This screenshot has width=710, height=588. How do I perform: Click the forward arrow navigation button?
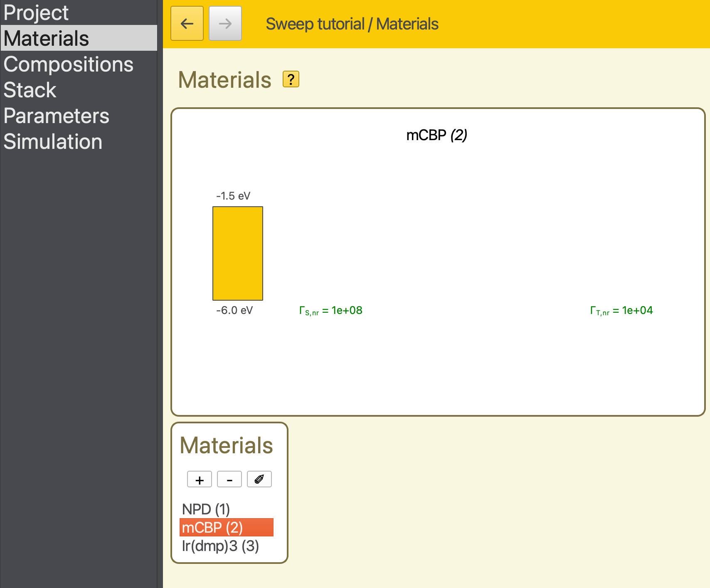click(225, 24)
